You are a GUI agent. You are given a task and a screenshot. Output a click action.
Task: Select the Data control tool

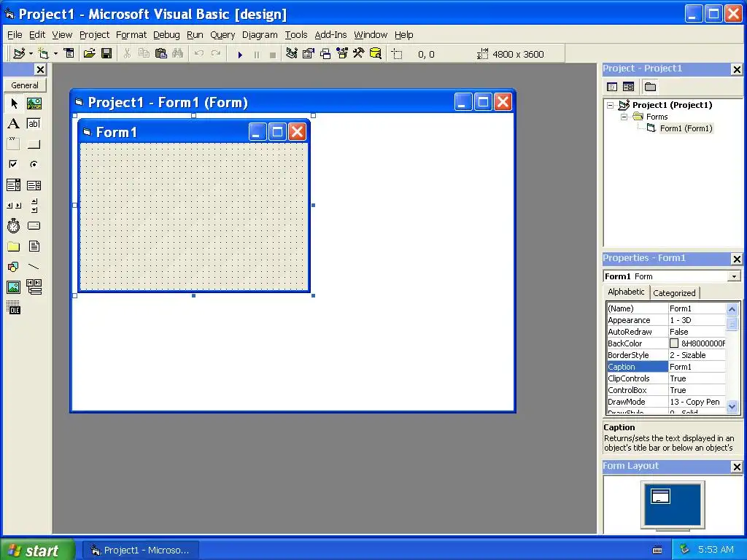click(x=34, y=287)
